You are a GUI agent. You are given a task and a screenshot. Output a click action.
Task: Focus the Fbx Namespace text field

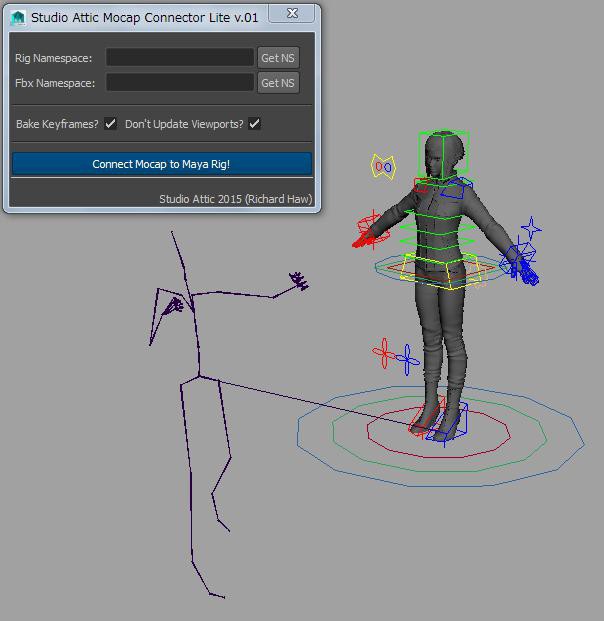pos(180,83)
